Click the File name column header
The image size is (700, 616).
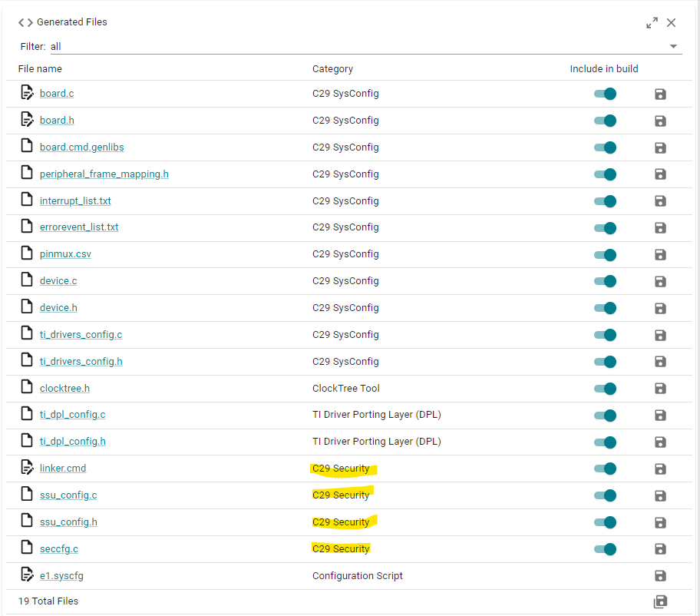click(x=40, y=69)
